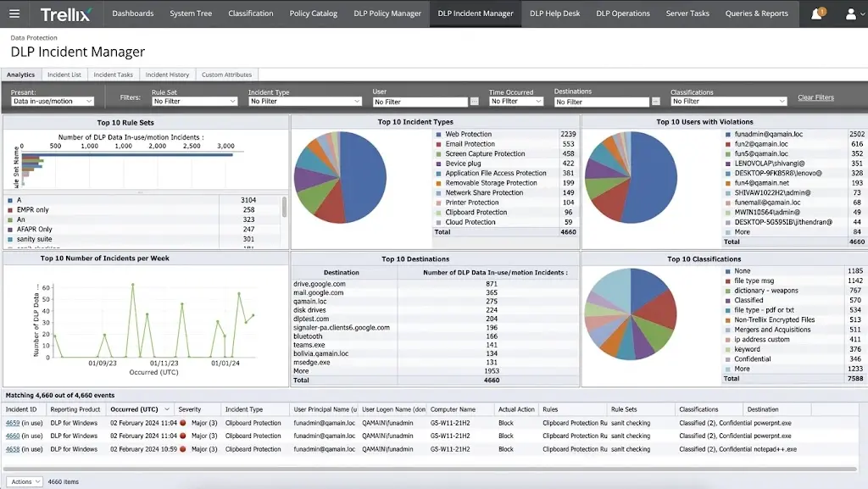Click severity red dot for incident 4659
Viewport: 868px width, 489px height.
click(x=183, y=423)
